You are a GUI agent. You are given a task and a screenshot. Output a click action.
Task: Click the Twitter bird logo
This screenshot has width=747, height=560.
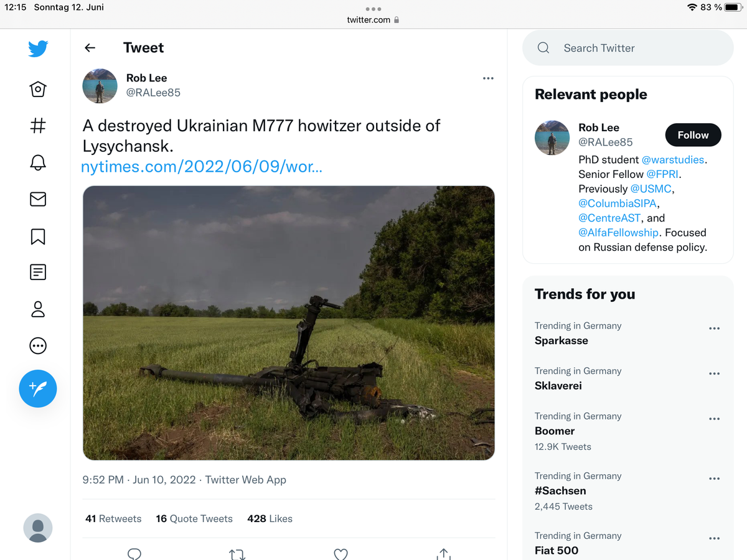click(x=38, y=49)
